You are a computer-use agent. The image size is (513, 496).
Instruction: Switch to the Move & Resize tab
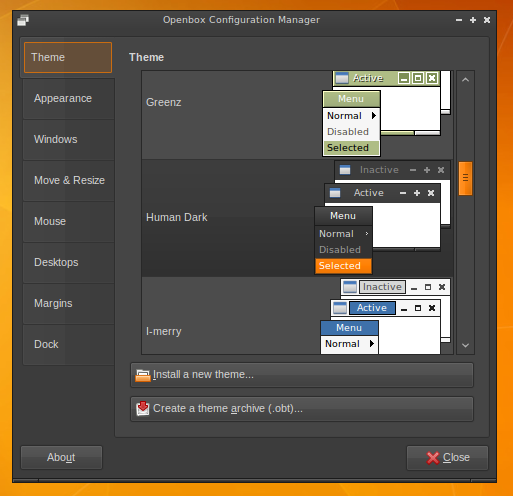pyautogui.click(x=69, y=181)
